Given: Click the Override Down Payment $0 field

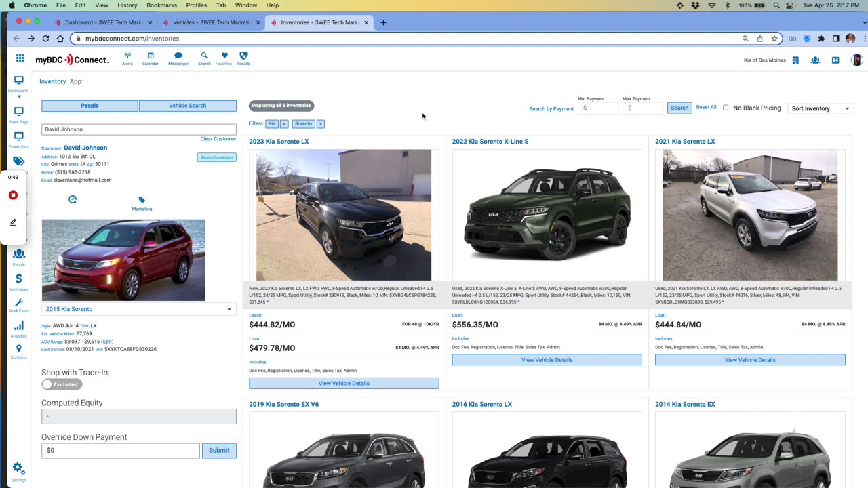Looking at the screenshot, I should (x=121, y=450).
